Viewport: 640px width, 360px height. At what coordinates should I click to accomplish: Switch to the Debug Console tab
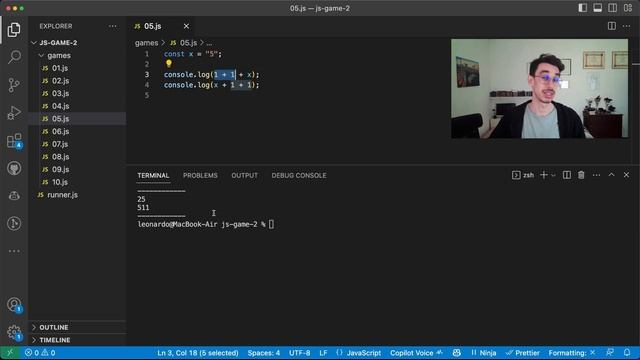(x=299, y=176)
